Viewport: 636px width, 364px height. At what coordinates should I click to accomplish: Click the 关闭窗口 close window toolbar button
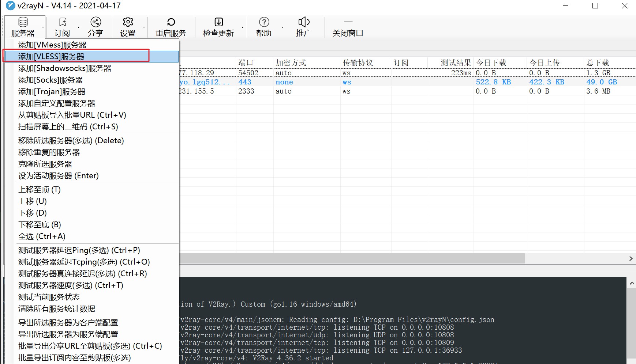pos(348,27)
